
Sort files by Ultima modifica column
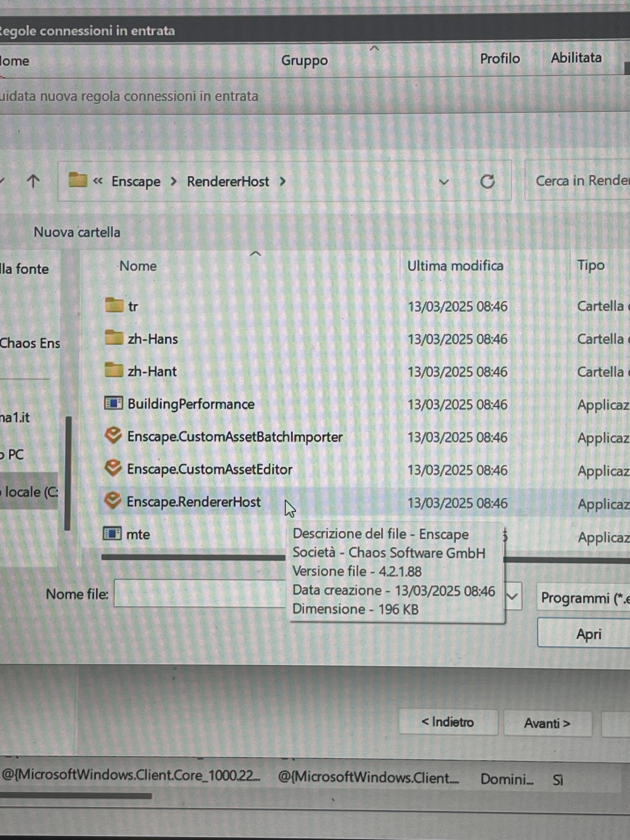click(455, 266)
